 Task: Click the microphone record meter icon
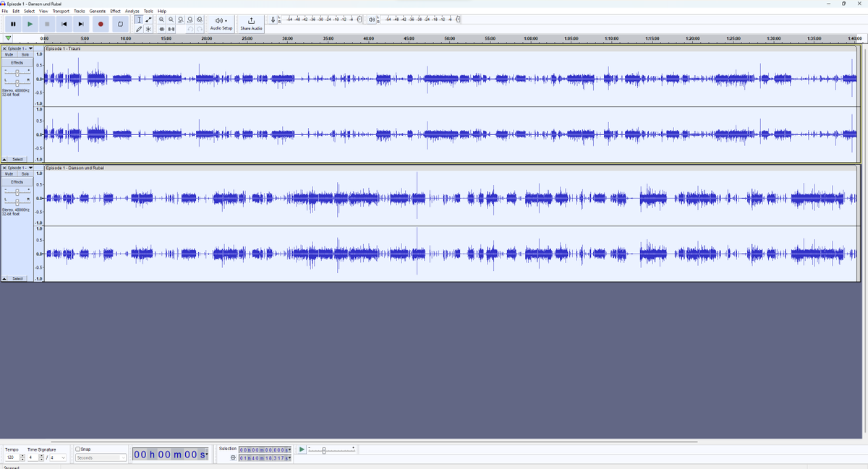point(273,20)
